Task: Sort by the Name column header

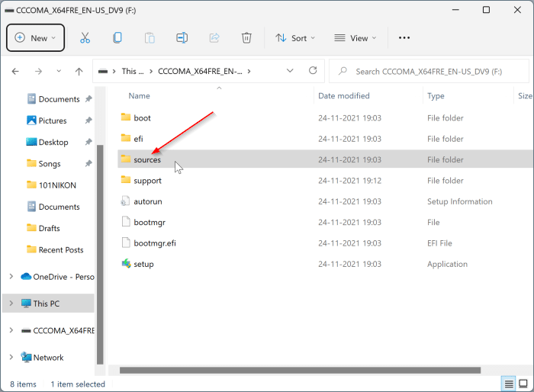Action: point(139,95)
